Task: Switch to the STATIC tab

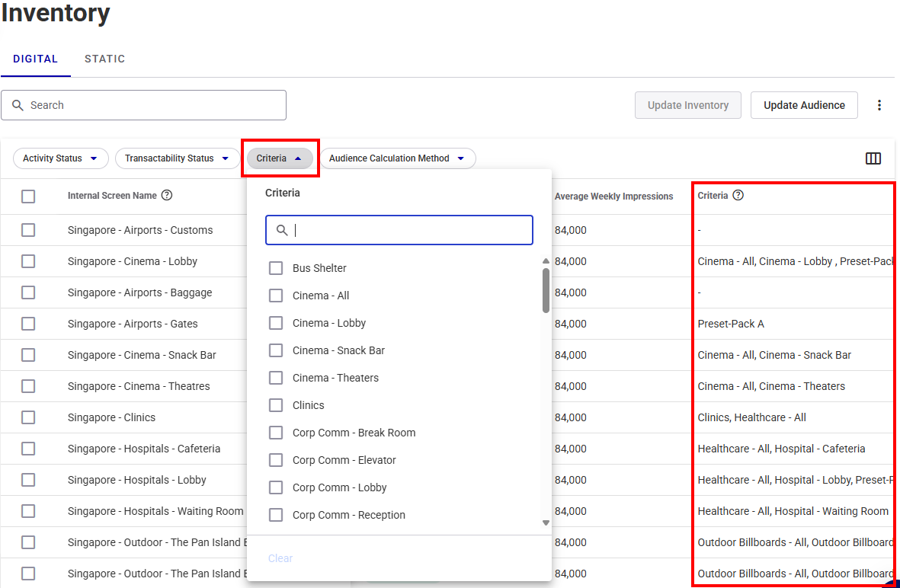Action: click(x=104, y=59)
